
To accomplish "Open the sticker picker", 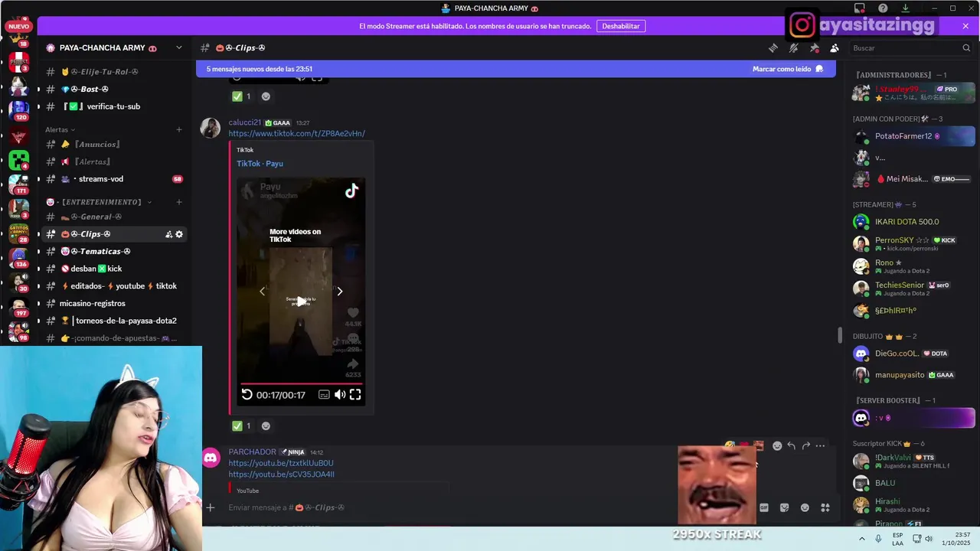I will [x=784, y=507].
